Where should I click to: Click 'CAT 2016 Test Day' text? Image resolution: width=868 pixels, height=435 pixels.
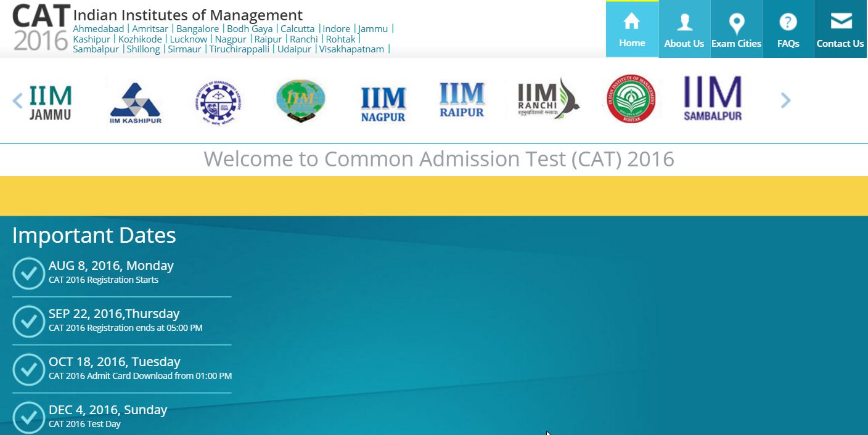84,424
